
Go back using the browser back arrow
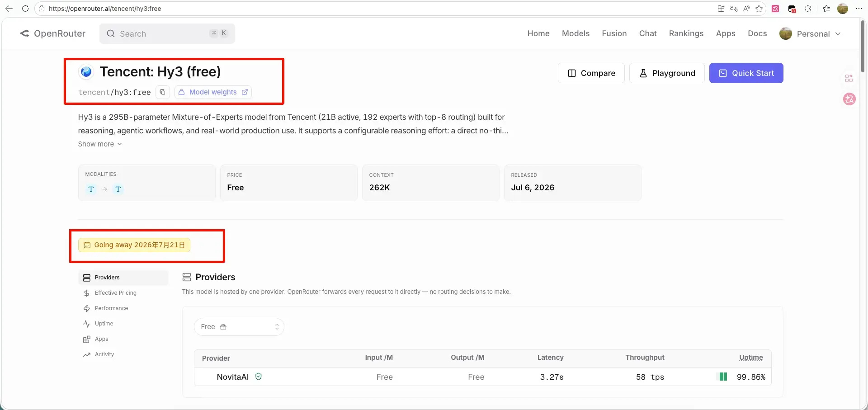9,9
